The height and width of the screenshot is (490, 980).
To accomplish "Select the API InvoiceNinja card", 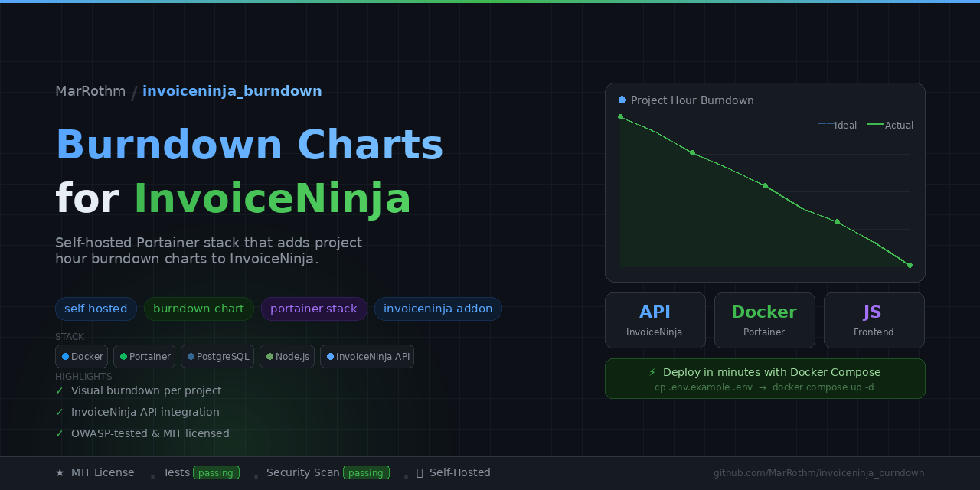I will coord(655,320).
